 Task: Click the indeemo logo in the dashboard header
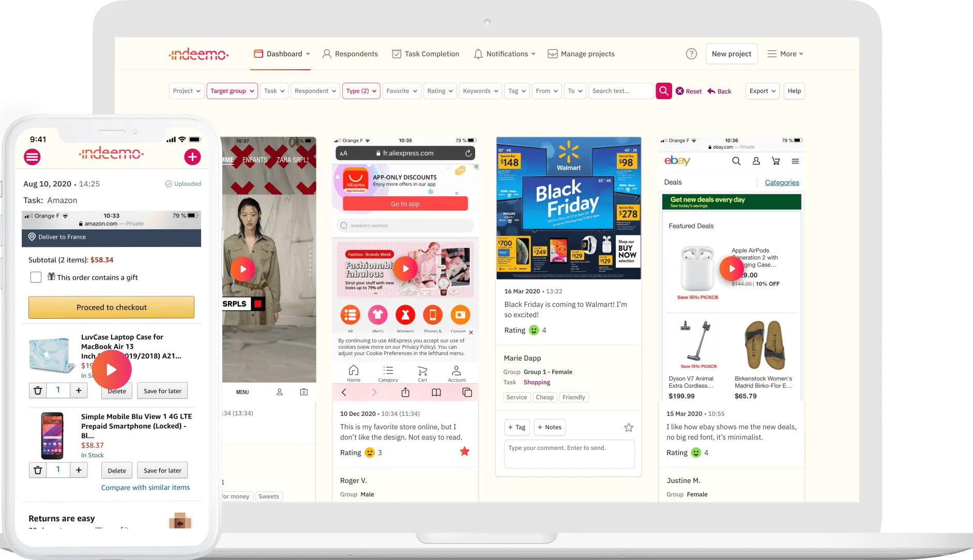[x=199, y=54]
